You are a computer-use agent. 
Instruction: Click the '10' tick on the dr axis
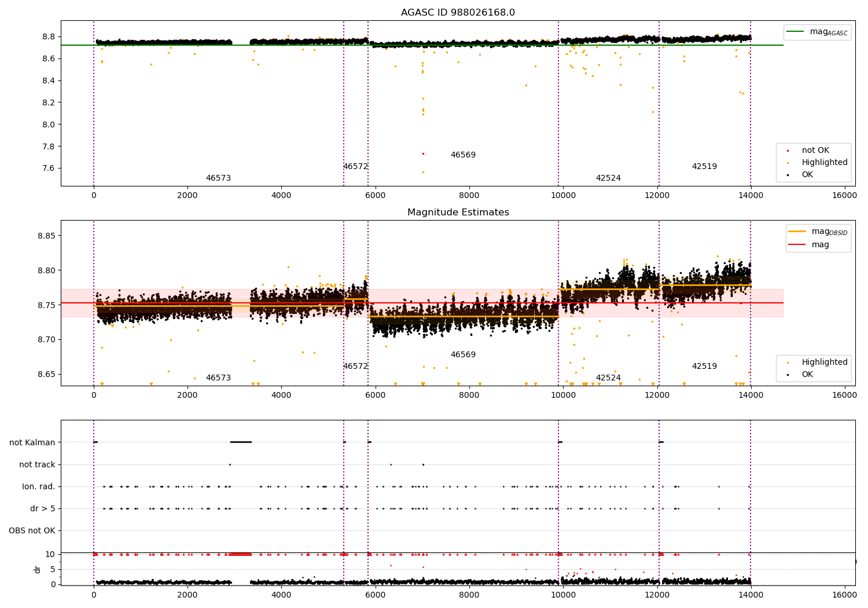coord(50,555)
